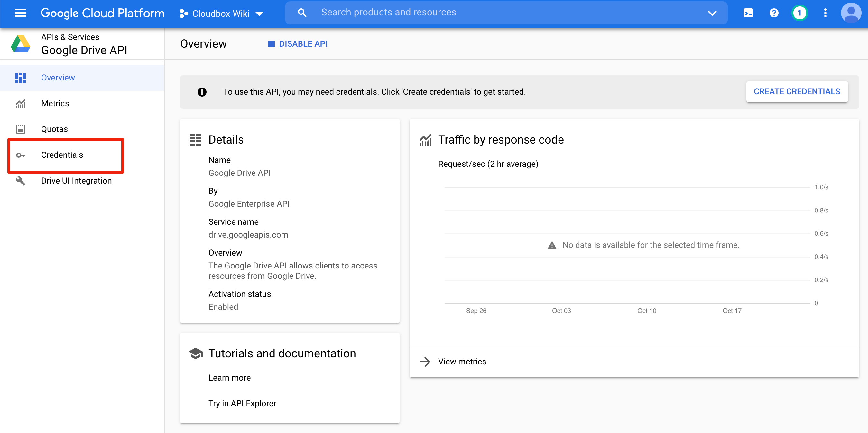Click the Tutorials graduation cap icon
Screen dimensions: 868x433
[196, 354]
